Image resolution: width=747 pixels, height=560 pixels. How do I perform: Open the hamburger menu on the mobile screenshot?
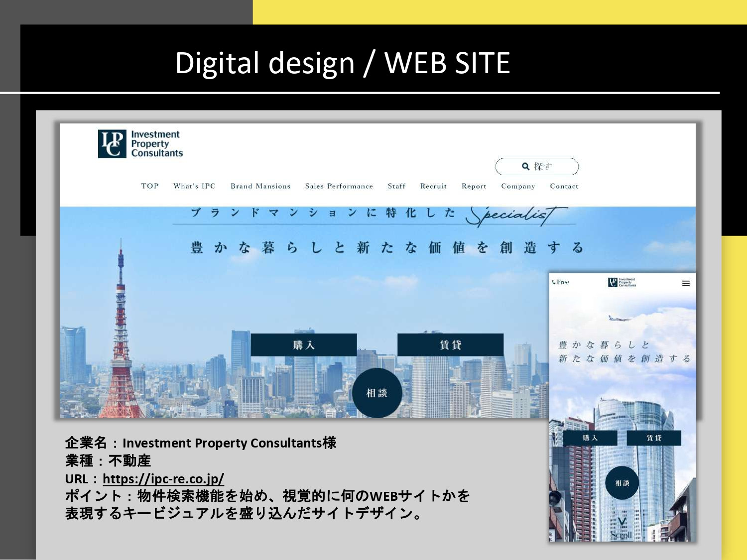686,283
